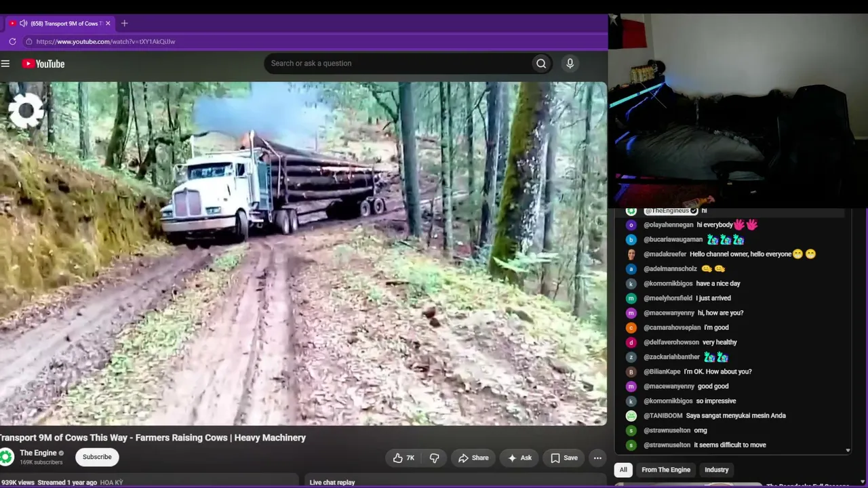Screen dimensions: 868x488
Task: Like the video (7K thumbs up)
Action: click(x=403, y=458)
